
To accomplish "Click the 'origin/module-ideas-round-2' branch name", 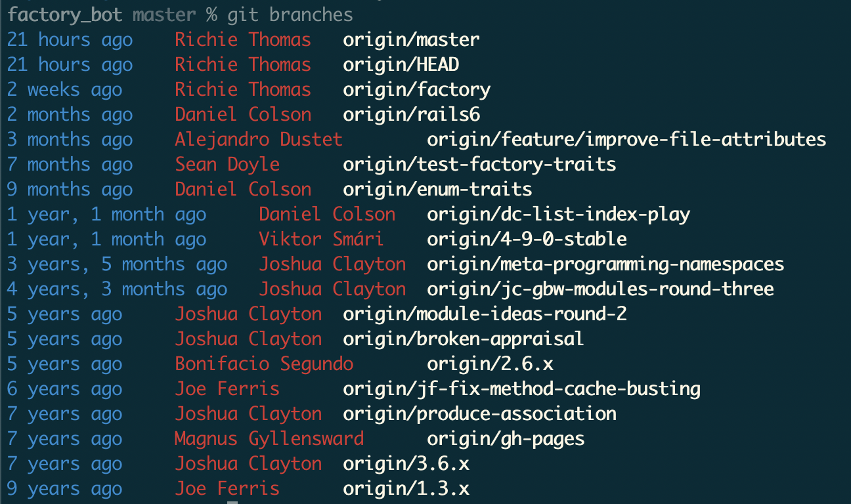I will 485,314.
